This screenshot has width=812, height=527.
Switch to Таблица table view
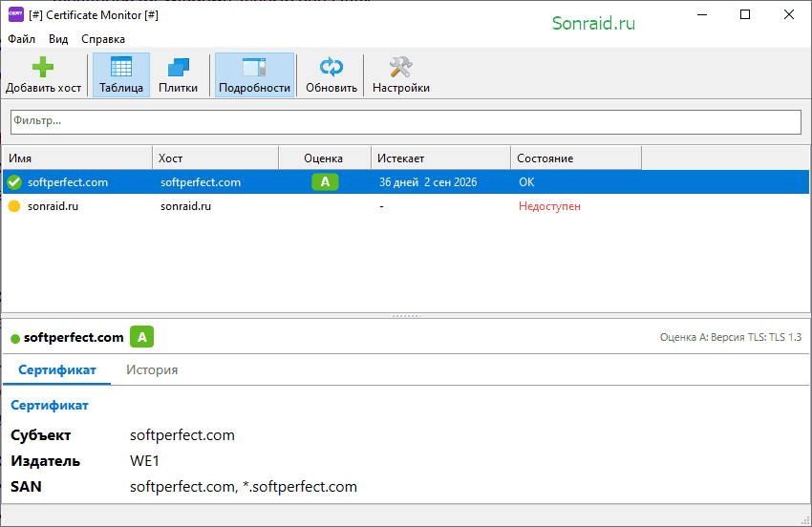[x=121, y=74]
